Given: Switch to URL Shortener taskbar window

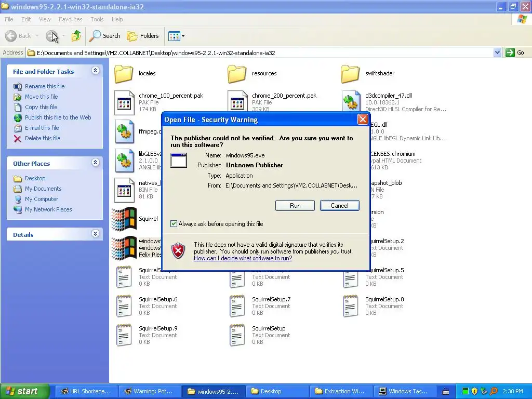Looking at the screenshot, I should coord(86,391).
